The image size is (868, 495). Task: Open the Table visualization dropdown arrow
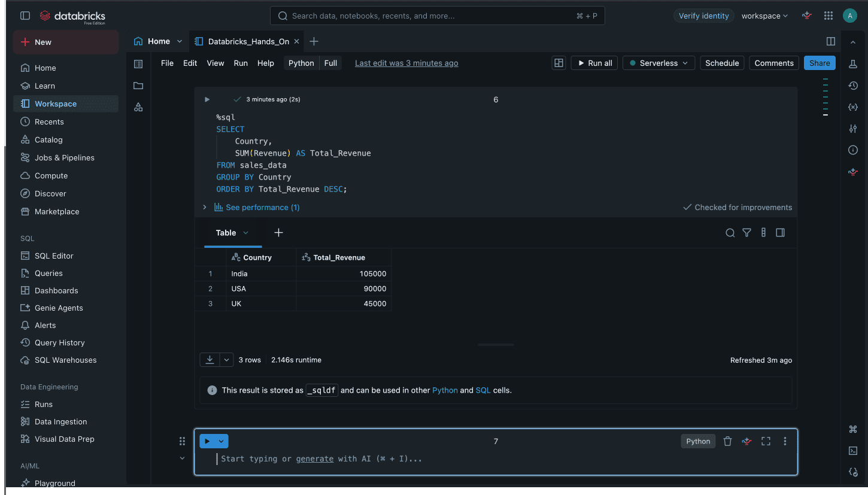click(245, 233)
